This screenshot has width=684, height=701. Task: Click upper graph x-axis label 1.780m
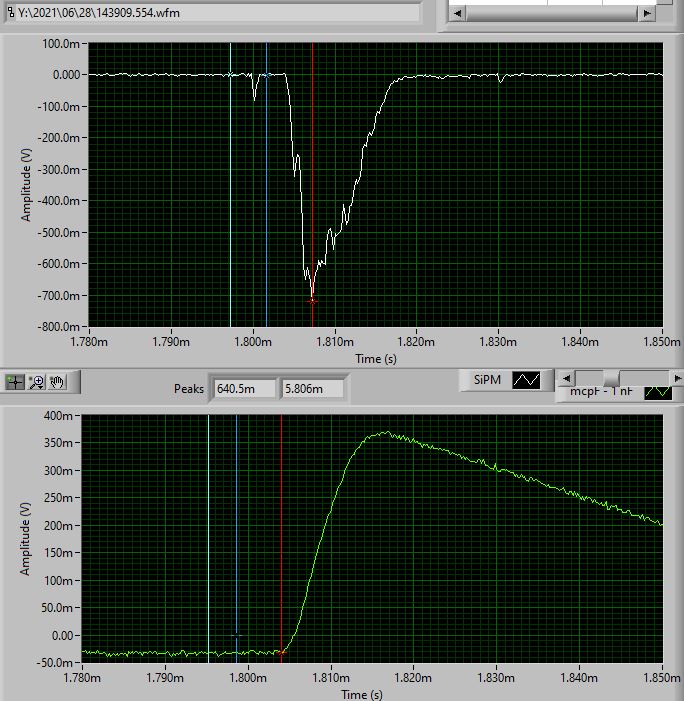tap(89, 342)
